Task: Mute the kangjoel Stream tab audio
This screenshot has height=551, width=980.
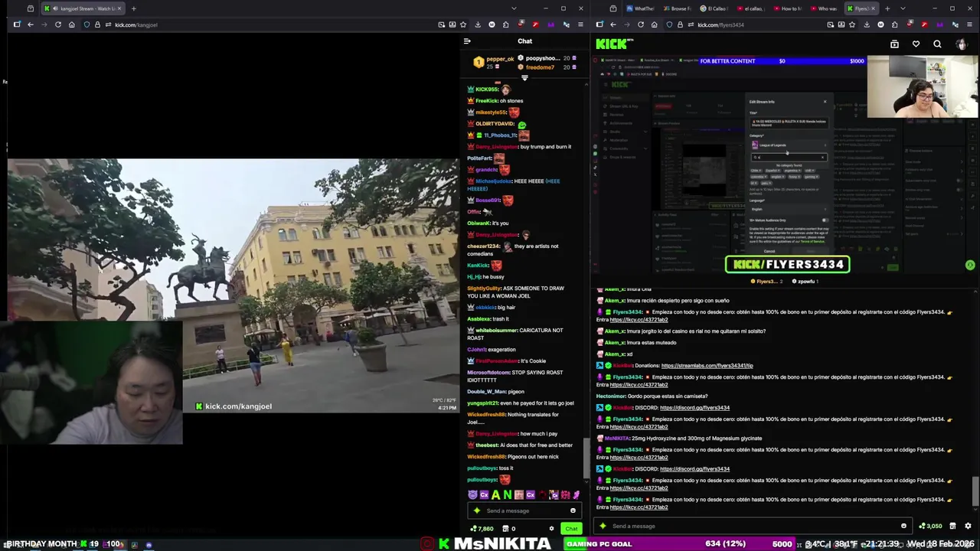Action: pos(54,8)
